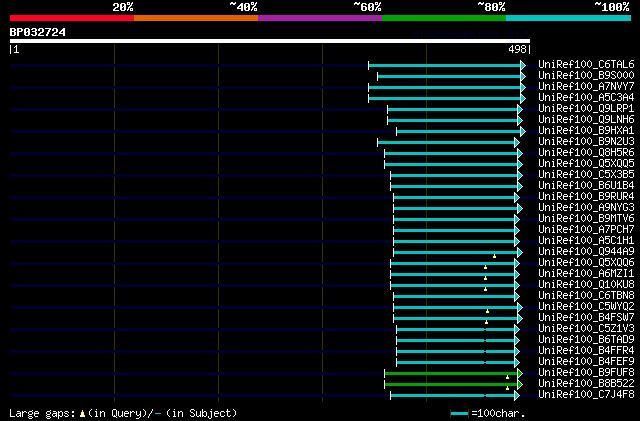Open the UniRef100_A7PCH7 entry
This screenshot has height=421, width=640.
tap(586, 230)
